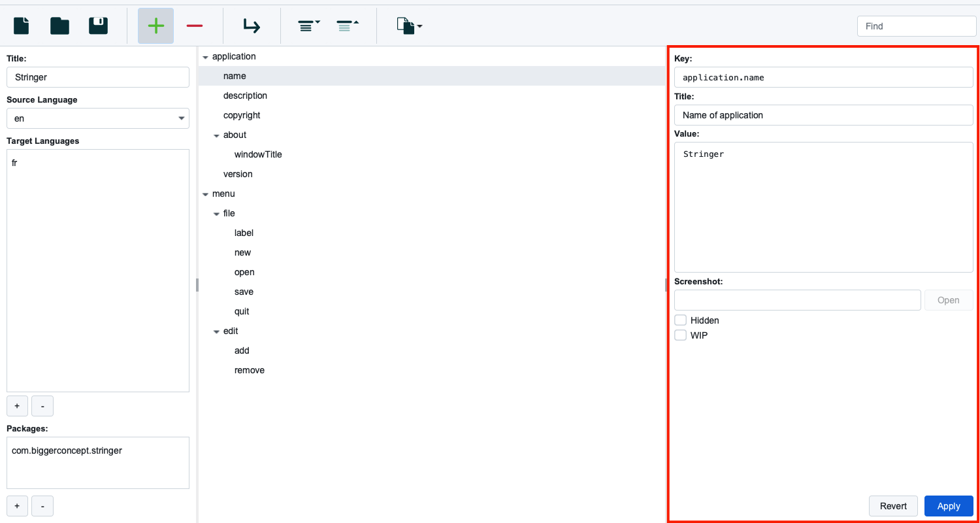Click the indent arrow toolbar icon
This screenshot has height=523, width=980.
(x=252, y=25)
